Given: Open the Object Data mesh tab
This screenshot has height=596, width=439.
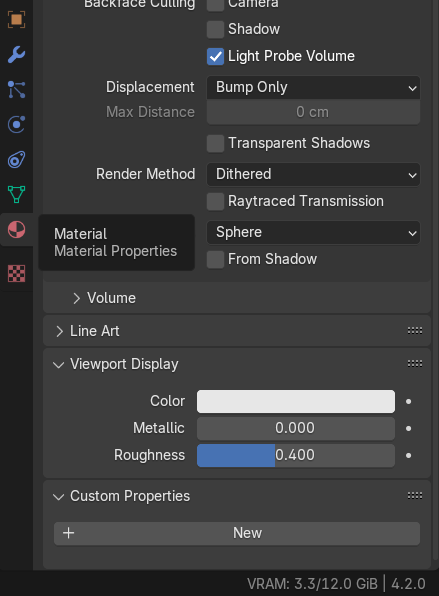Looking at the screenshot, I should (x=16, y=194).
